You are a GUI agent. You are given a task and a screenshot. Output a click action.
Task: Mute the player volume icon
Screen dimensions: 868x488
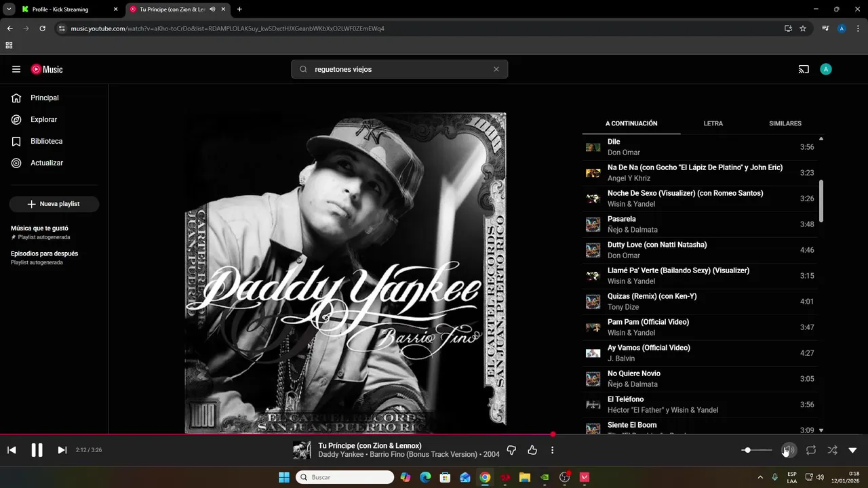[x=789, y=450]
